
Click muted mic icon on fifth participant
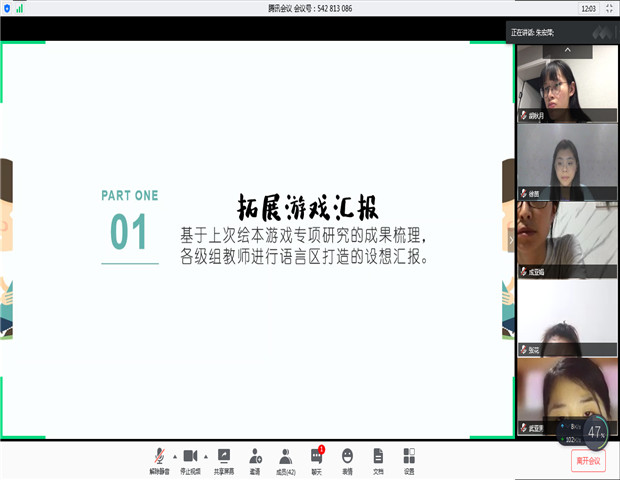coord(524,428)
